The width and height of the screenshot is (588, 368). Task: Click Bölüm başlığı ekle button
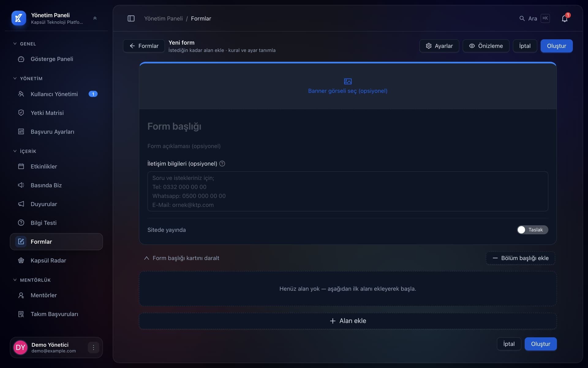520,258
